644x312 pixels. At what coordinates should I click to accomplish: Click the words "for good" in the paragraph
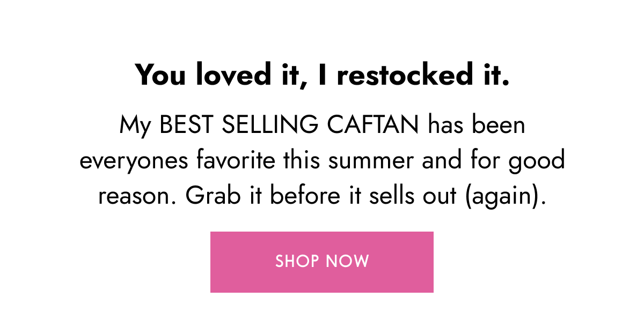pos(515,161)
